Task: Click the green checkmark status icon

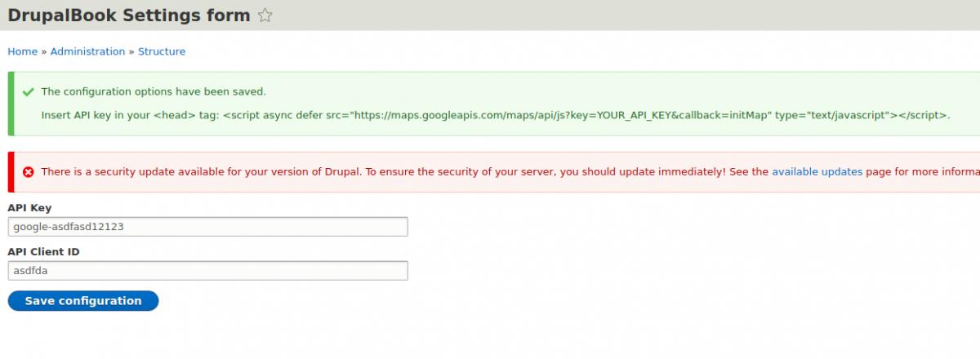Action: (x=29, y=92)
